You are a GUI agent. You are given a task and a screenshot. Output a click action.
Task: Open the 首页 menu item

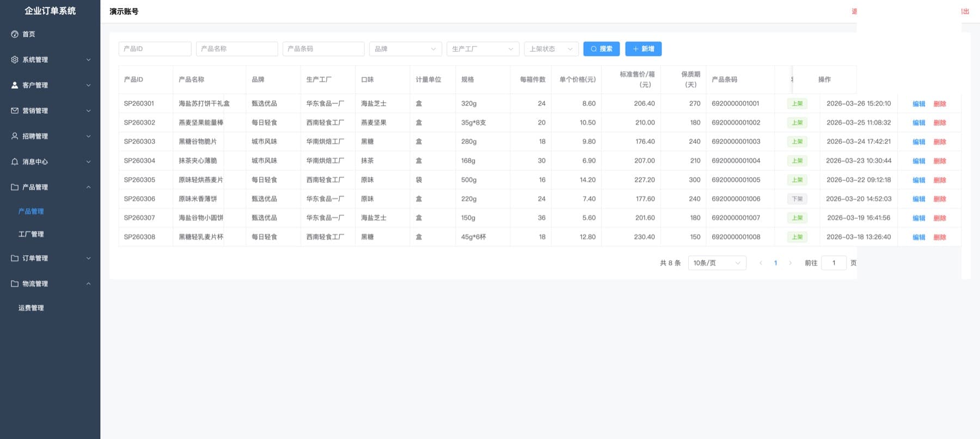click(50, 34)
